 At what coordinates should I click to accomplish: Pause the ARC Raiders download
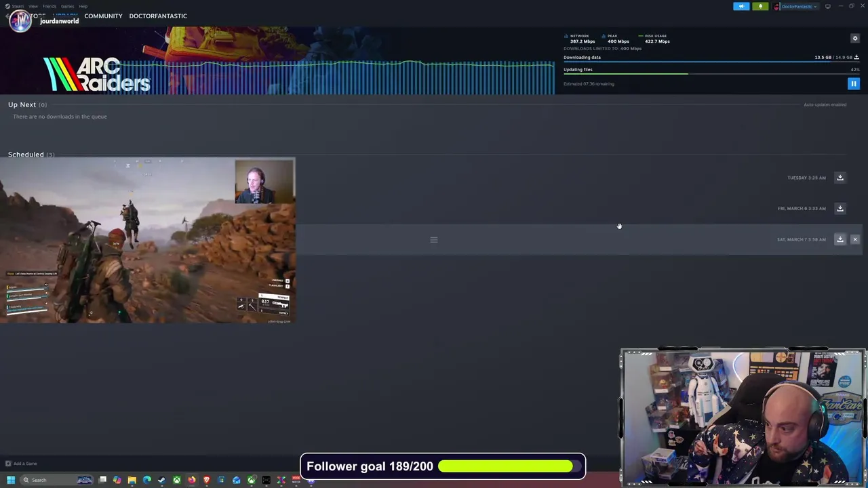(854, 84)
